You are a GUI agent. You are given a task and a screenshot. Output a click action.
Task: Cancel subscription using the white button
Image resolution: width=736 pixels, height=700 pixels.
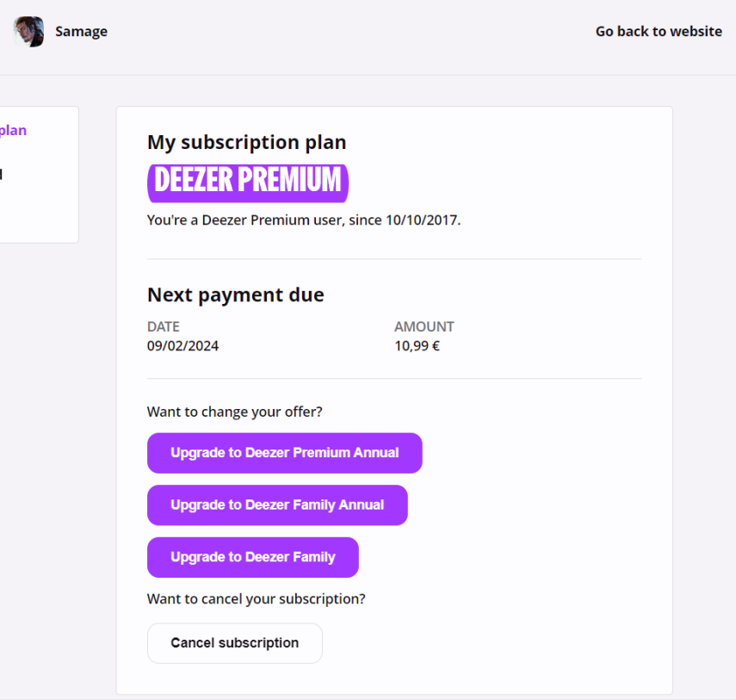pos(234,643)
